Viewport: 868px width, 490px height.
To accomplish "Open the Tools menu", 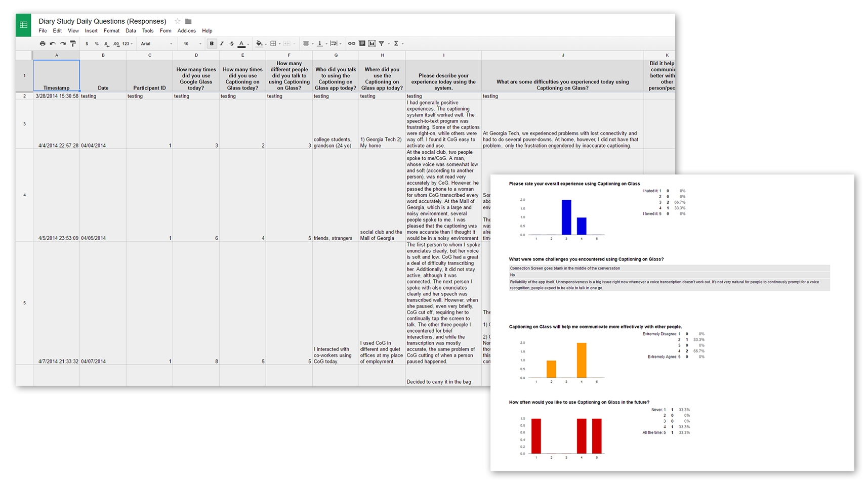I will click(x=148, y=31).
